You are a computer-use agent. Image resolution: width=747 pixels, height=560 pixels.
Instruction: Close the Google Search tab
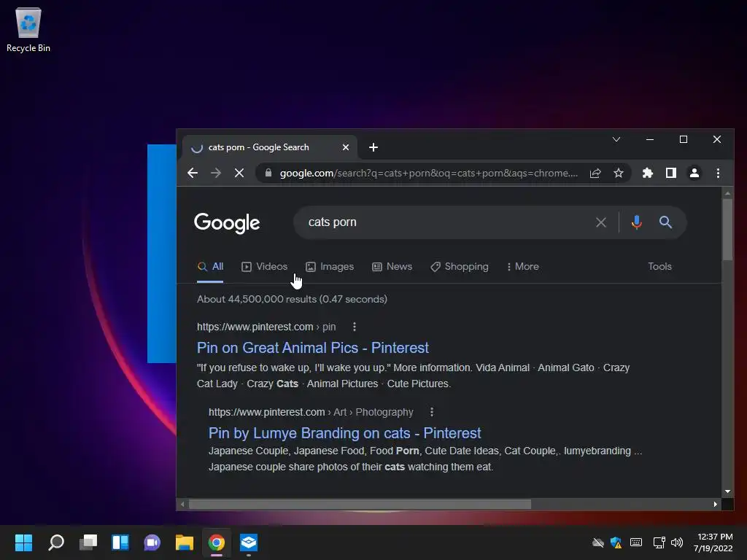[346, 147]
